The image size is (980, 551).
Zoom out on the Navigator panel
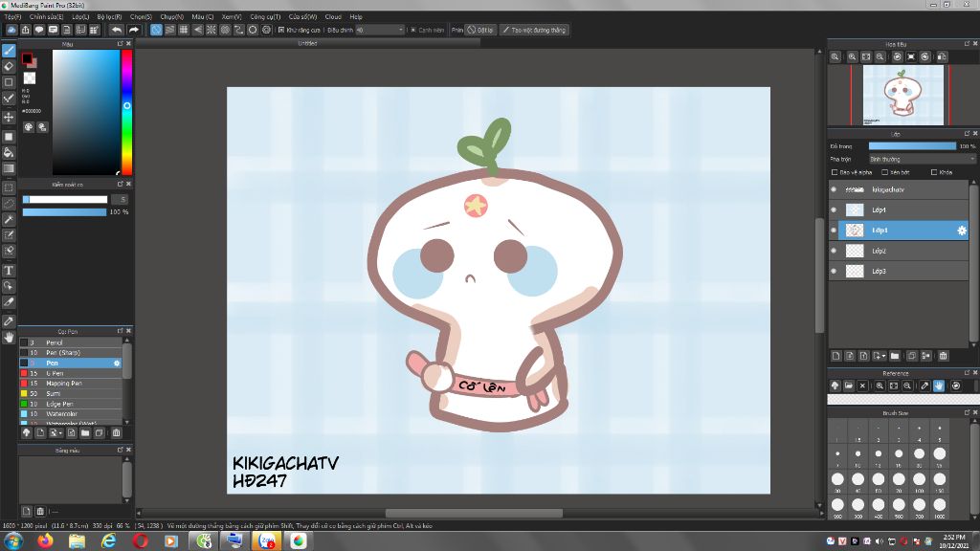tap(880, 56)
